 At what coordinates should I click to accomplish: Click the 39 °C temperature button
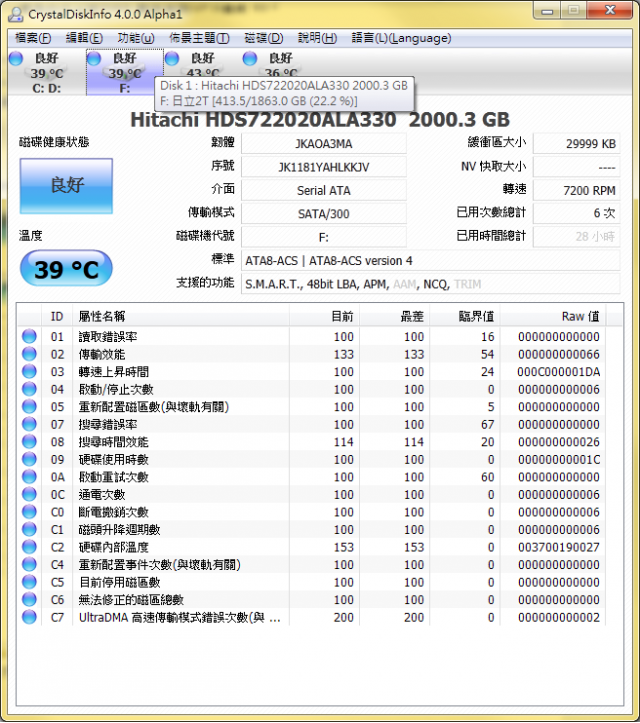click(66, 269)
